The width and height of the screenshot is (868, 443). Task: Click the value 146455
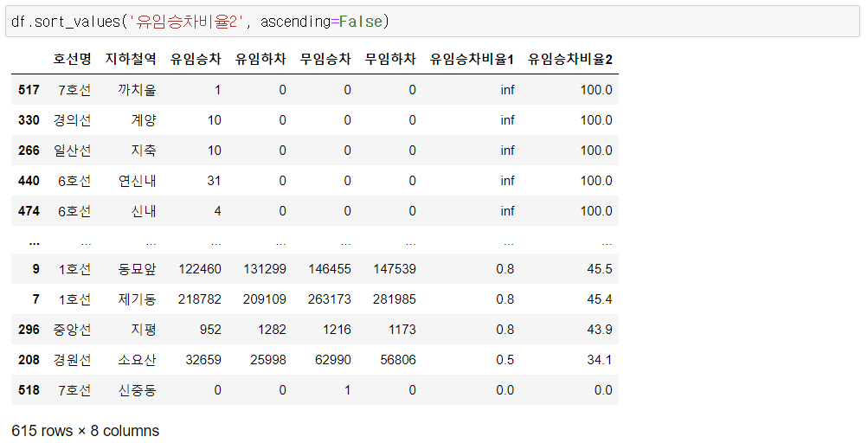tap(330, 269)
